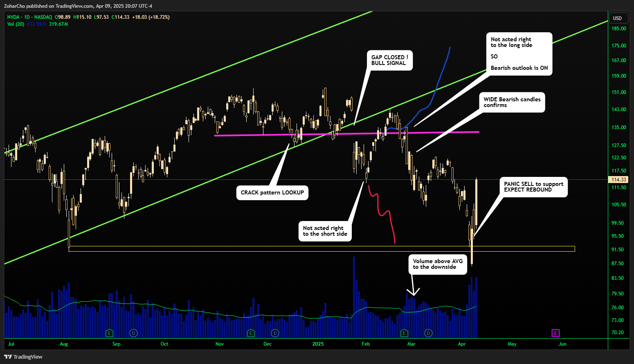Select the 'WIDE Bearish candles confirms' callout
Screen dimensions: 634x364
point(512,102)
